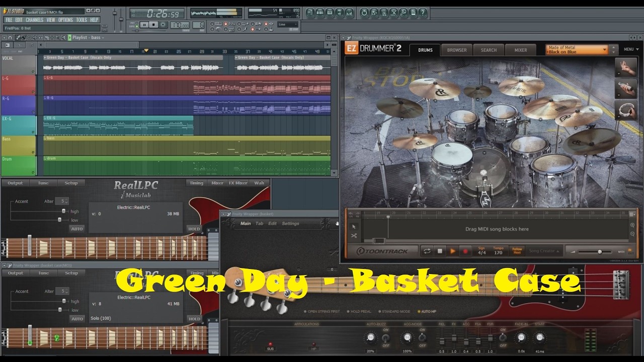The image size is (644, 362).
Task: Zoom in on the EZdrummer song track
Action: 632,225
